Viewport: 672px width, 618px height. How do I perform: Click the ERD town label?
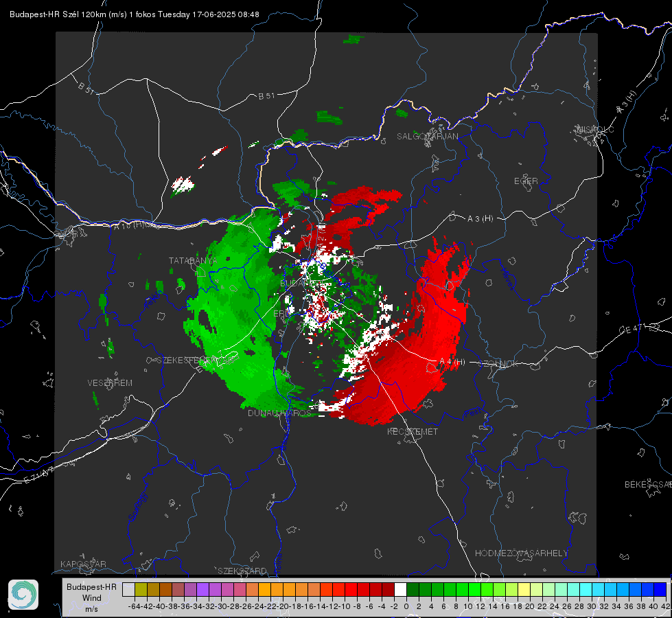click(281, 314)
